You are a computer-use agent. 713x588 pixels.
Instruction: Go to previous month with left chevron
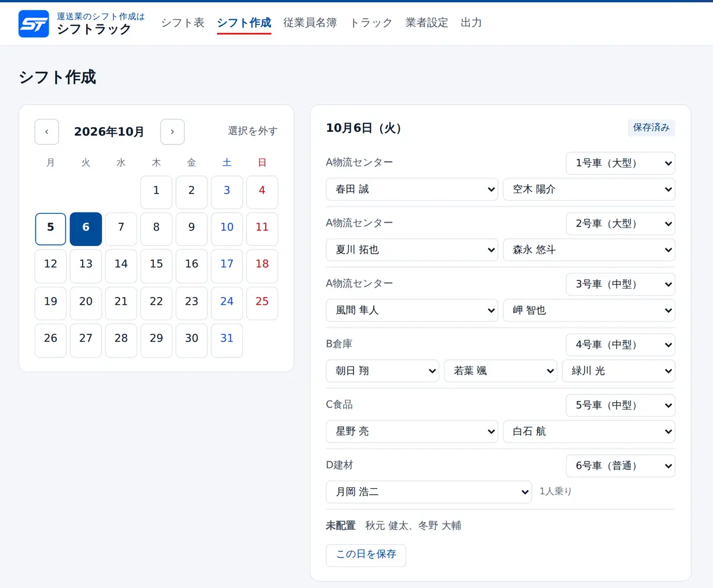coord(47,132)
